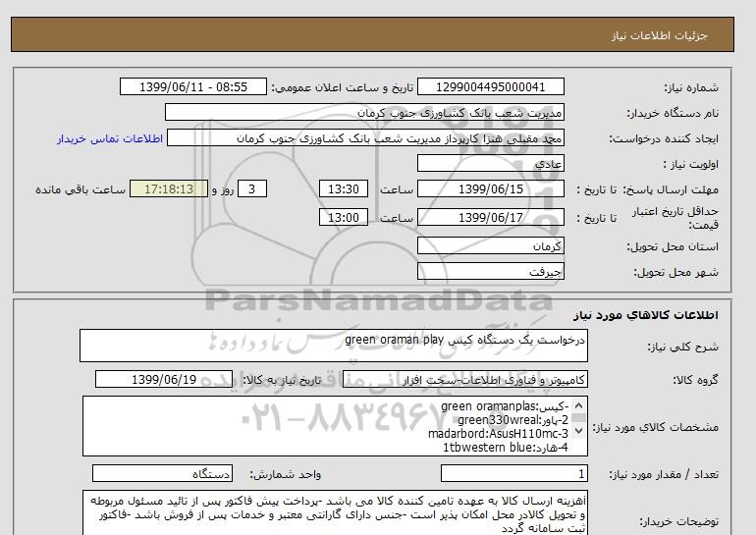This screenshot has height=535, width=756.
Task: Click the request creator field مجد مقبلی هنزا
Action: point(365,138)
